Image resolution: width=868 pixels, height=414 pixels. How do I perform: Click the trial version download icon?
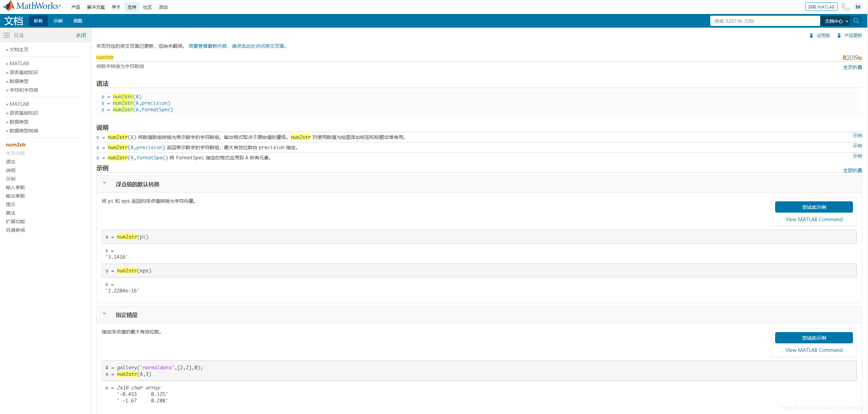click(811, 35)
